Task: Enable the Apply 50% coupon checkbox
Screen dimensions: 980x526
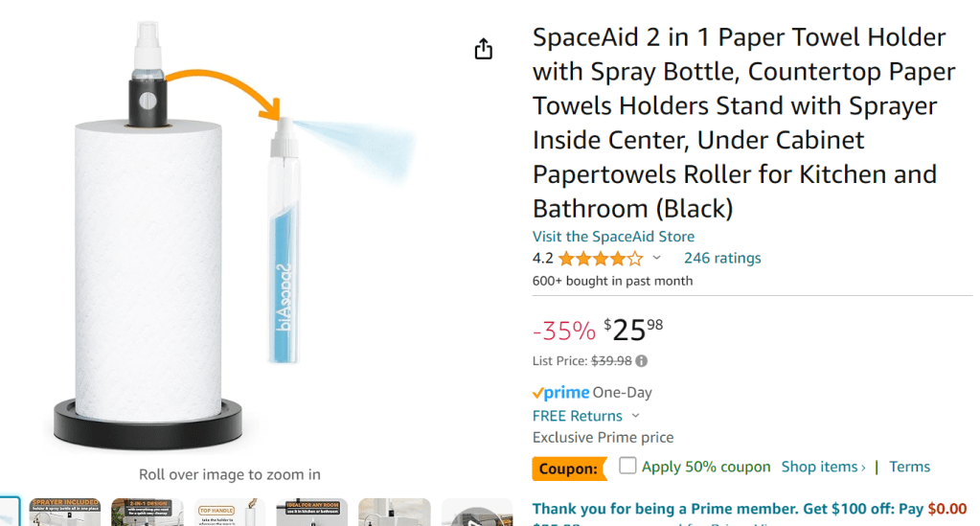Action: click(x=627, y=467)
